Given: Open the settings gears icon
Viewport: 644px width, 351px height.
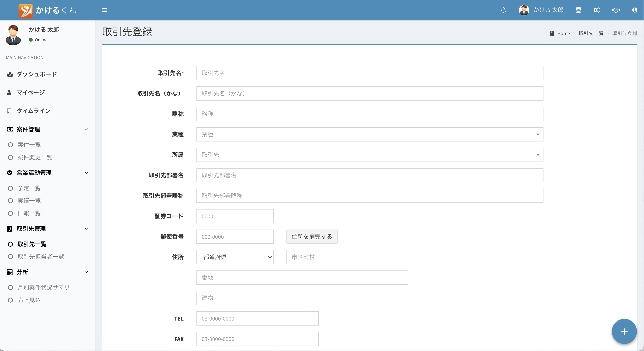Looking at the screenshot, I should tap(597, 10).
